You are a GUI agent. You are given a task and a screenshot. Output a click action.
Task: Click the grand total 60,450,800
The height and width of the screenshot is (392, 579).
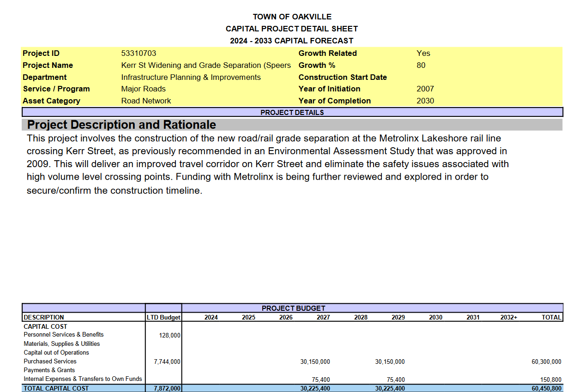click(546, 388)
